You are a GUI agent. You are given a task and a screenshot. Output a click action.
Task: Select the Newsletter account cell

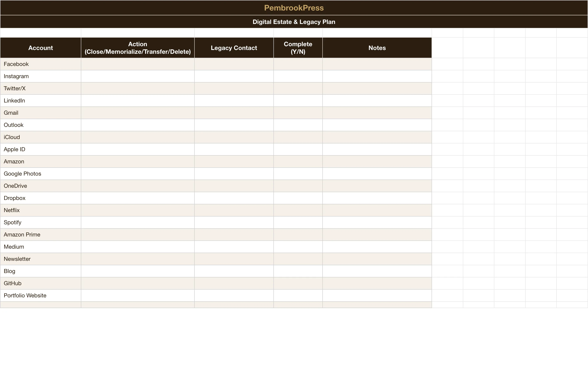coord(41,259)
